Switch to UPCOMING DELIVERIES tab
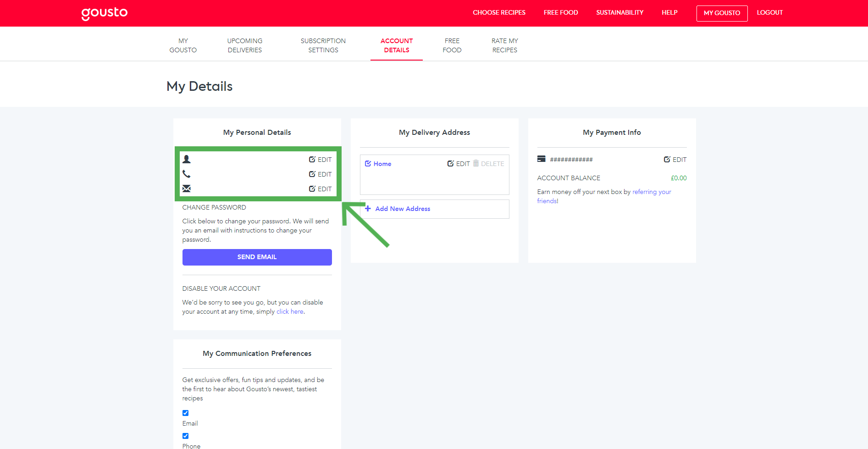Image resolution: width=868 pixels, height=449 pixels. tap(245, 45)
